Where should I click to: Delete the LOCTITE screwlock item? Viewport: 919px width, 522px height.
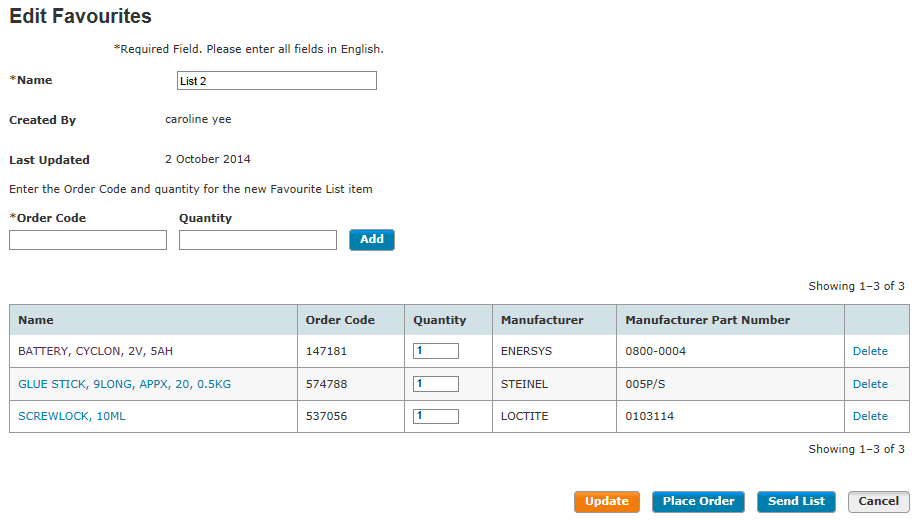coord(870,416)
